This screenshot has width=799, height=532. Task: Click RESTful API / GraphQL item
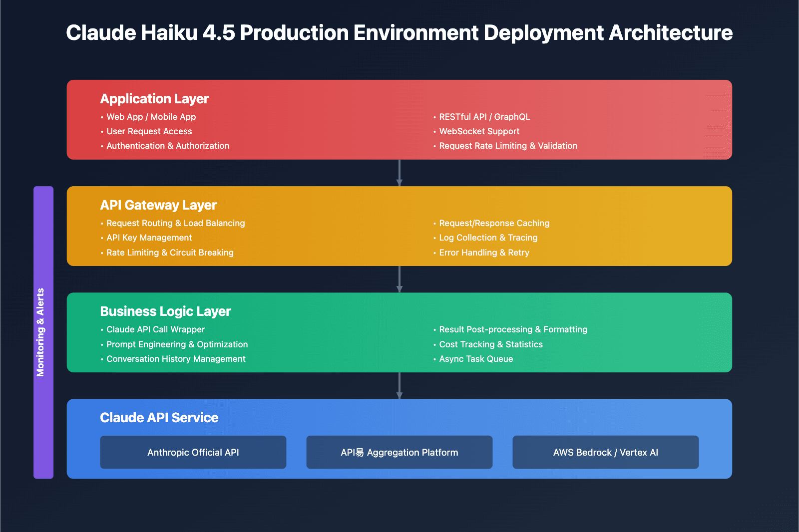[x=484, y=117]
